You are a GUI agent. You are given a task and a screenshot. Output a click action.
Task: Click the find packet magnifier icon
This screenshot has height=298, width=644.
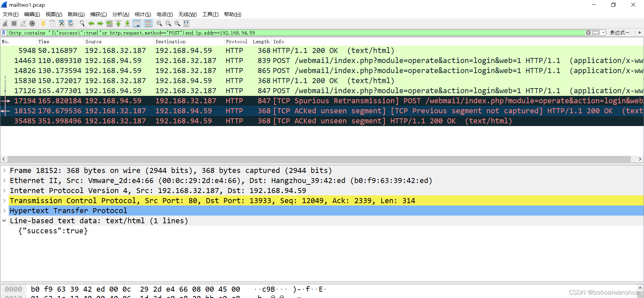click(82, 23)
